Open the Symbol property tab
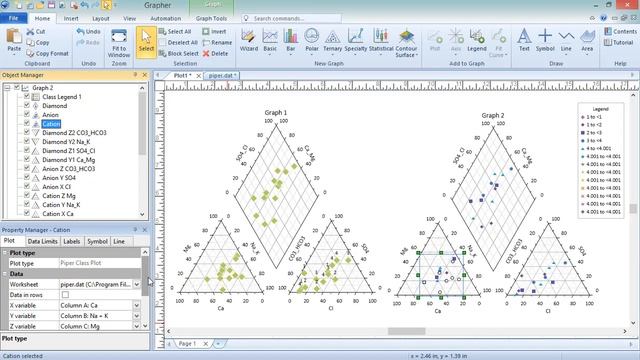 pos(97,241)
